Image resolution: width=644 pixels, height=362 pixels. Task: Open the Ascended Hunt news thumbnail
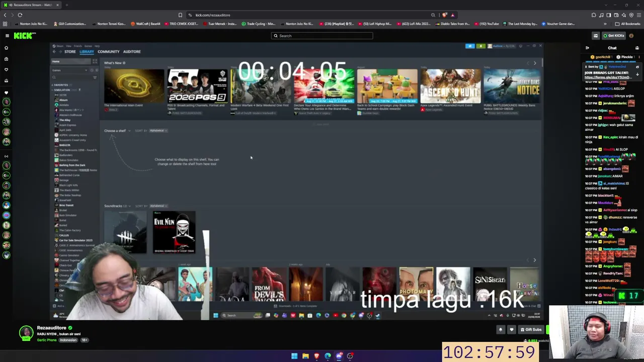point(450,86)
